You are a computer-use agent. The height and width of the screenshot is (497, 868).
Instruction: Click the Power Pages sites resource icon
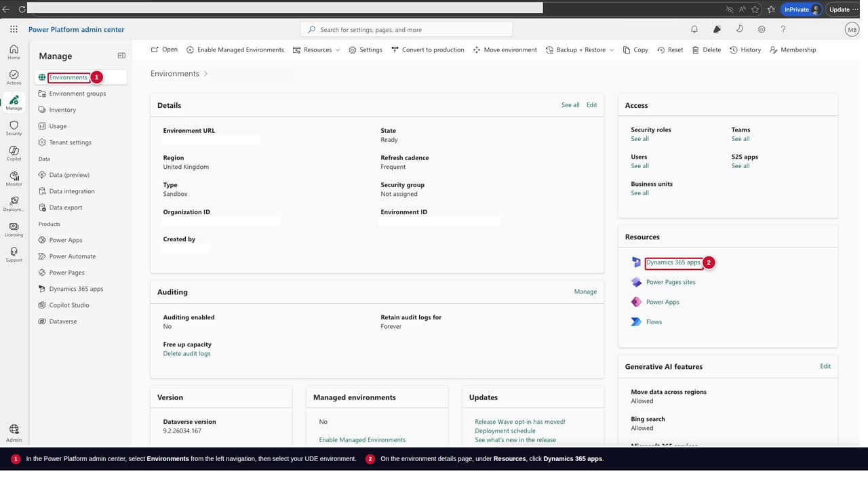click(636, 282)
